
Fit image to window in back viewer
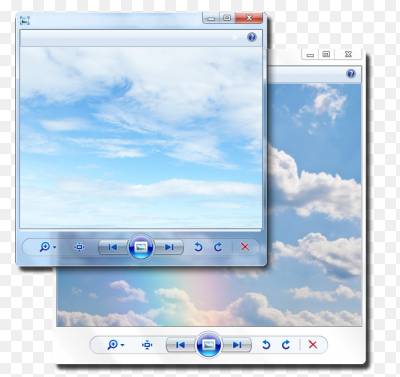point(147,345)
